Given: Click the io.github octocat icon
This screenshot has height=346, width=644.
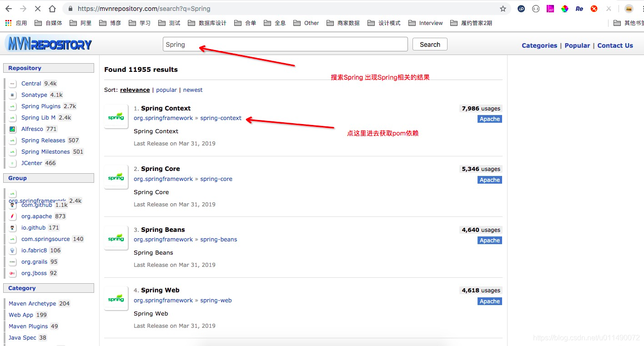Looking at the screenshot, I should tap(13, 228).
